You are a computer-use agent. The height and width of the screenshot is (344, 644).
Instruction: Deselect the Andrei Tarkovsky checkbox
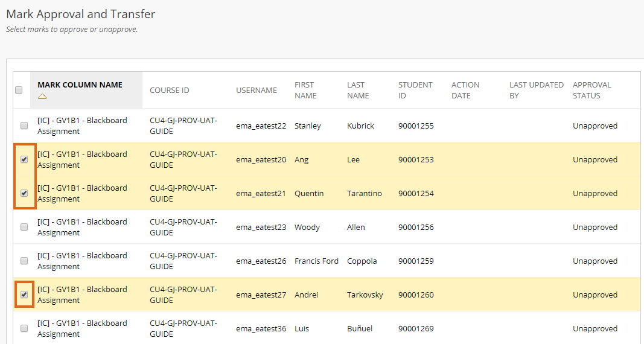tap(24, 295)
